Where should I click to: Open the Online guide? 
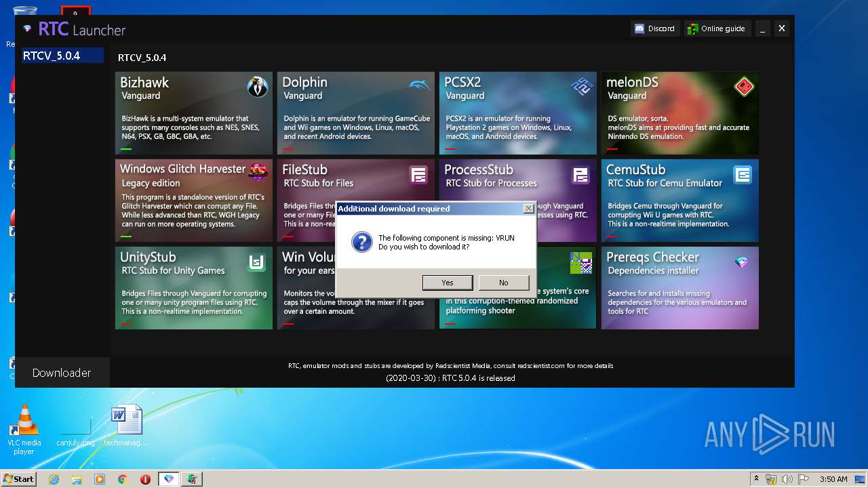[x=716, y=28]
